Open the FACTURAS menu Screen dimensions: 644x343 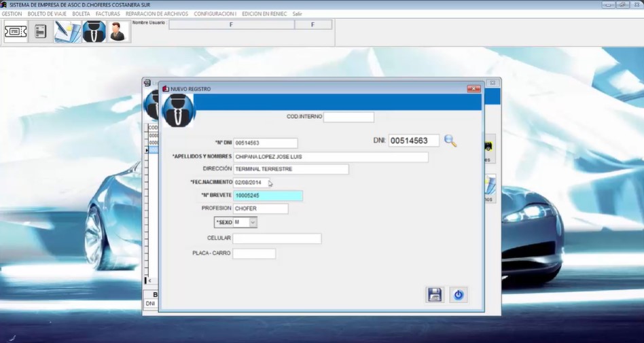coord(107,14)
